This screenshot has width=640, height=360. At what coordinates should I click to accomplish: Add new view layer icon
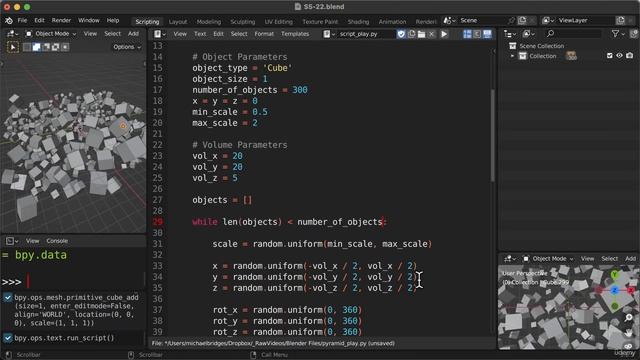620,20
